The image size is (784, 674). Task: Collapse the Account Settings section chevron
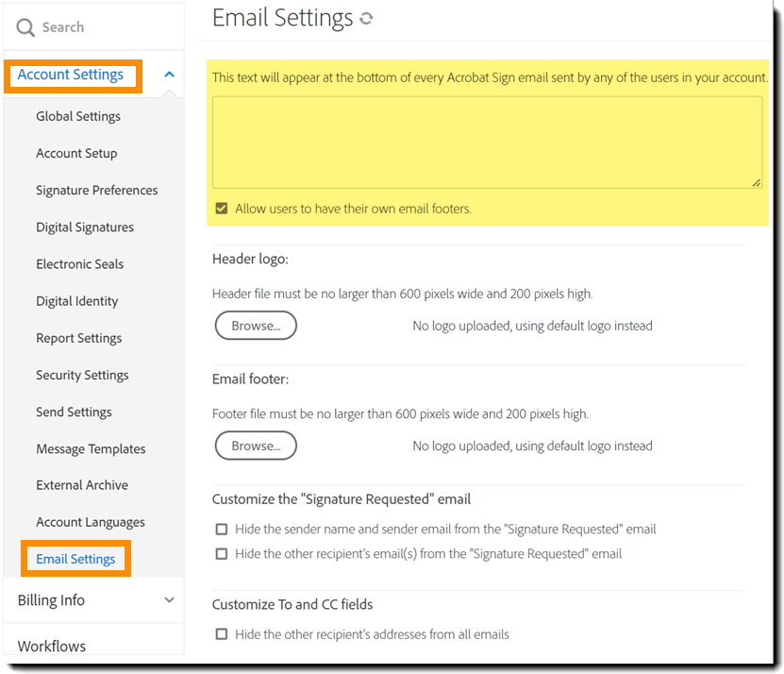click(x=169, y=75)
